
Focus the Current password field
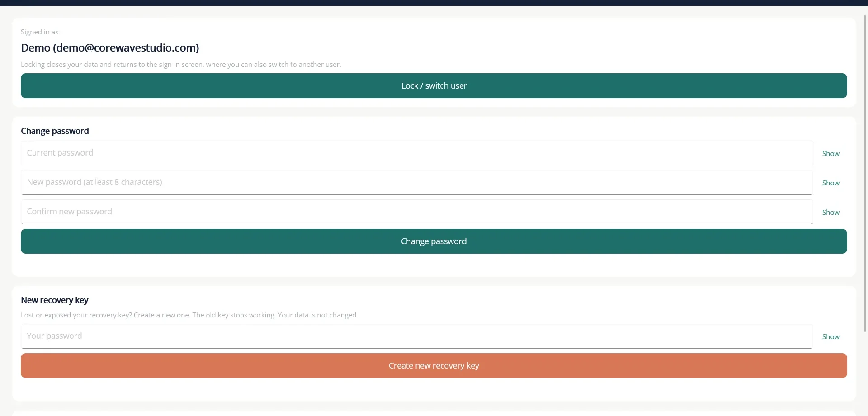point(417,153)
